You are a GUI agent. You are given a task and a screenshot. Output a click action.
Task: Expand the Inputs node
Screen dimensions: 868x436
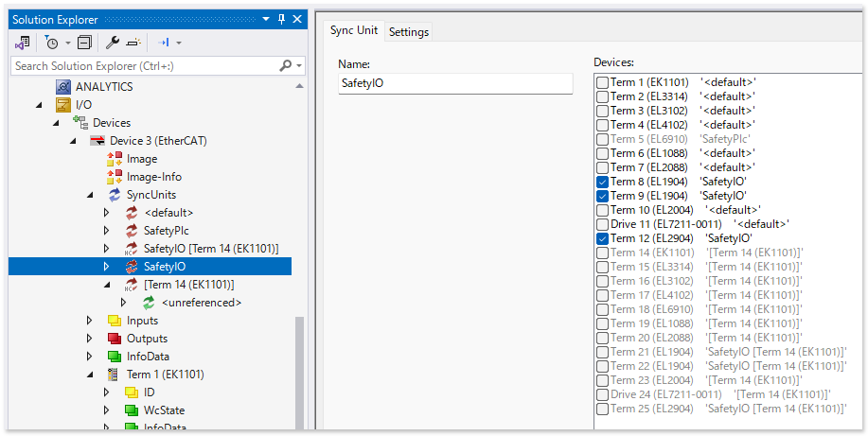tap(90, 321)
